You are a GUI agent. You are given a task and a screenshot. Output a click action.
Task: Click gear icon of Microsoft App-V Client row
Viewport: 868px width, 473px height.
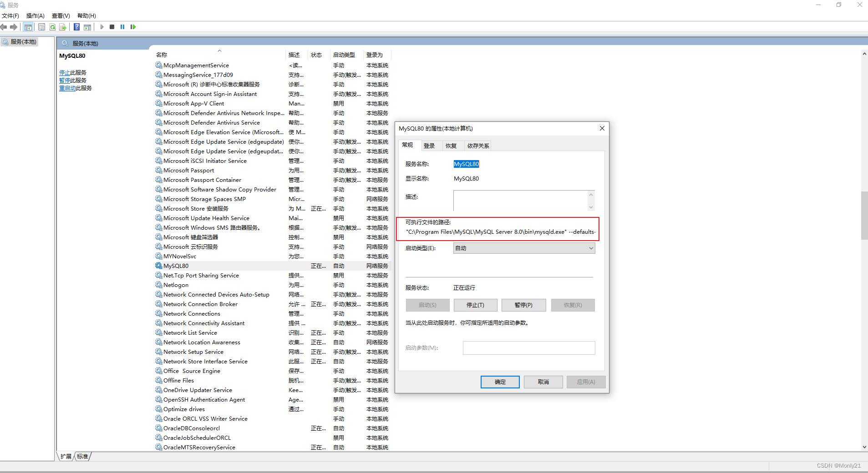tap(158, 103)
